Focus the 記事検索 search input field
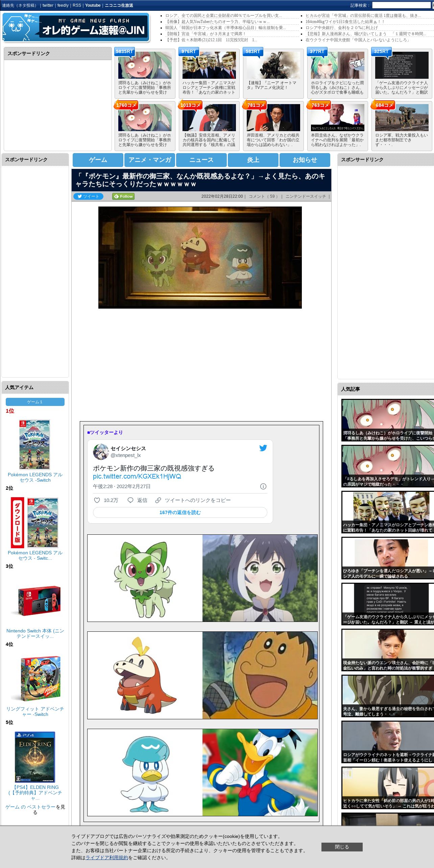The image size is (434, 868). 401,5
